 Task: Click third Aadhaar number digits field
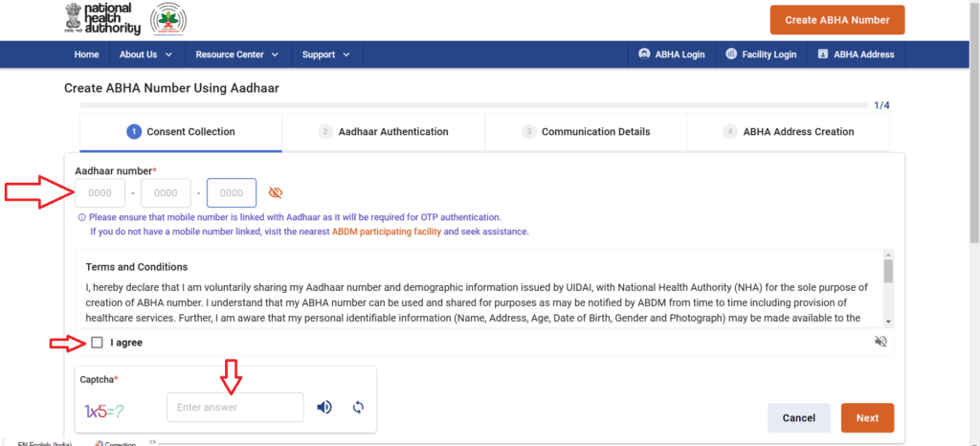pos(232,193)
